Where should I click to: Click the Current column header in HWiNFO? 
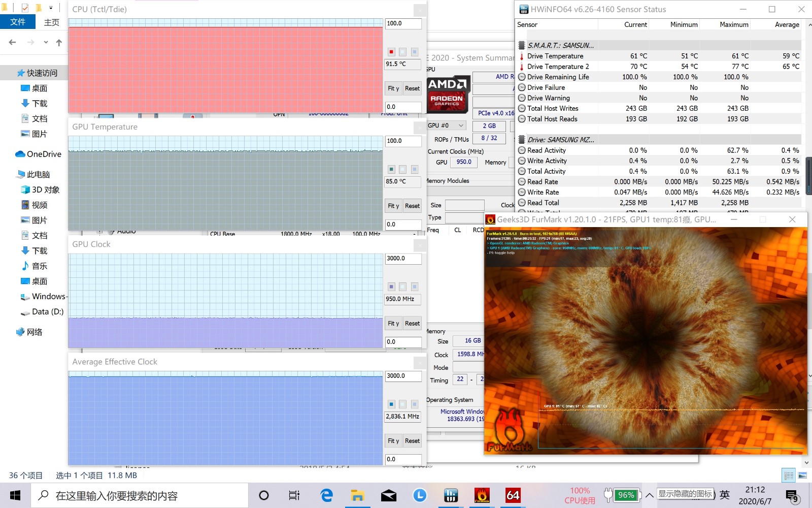[635, 24]
